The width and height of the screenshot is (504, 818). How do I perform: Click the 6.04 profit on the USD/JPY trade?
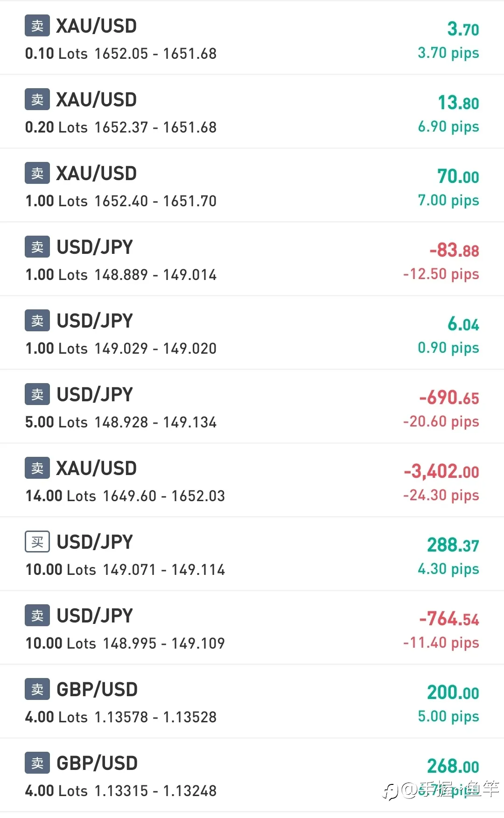tap(463, 324)
